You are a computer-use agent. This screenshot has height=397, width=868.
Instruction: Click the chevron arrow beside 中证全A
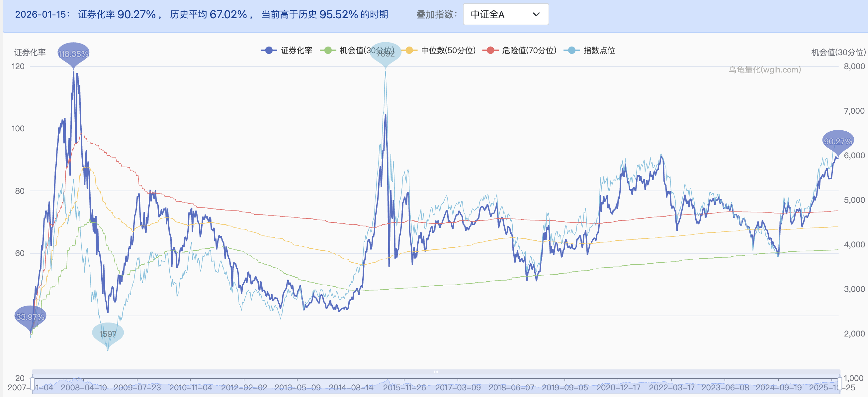536,14
